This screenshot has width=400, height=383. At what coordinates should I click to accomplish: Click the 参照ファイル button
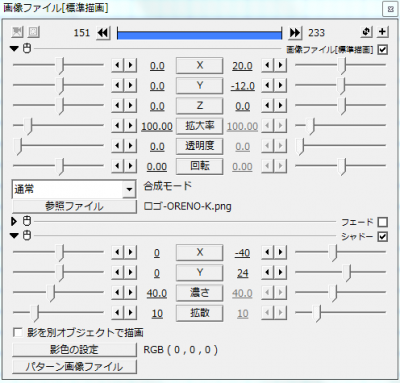tap(74, 206)
